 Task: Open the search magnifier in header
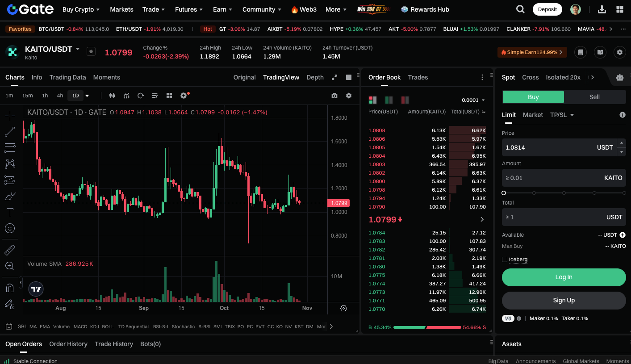(520, 9)
